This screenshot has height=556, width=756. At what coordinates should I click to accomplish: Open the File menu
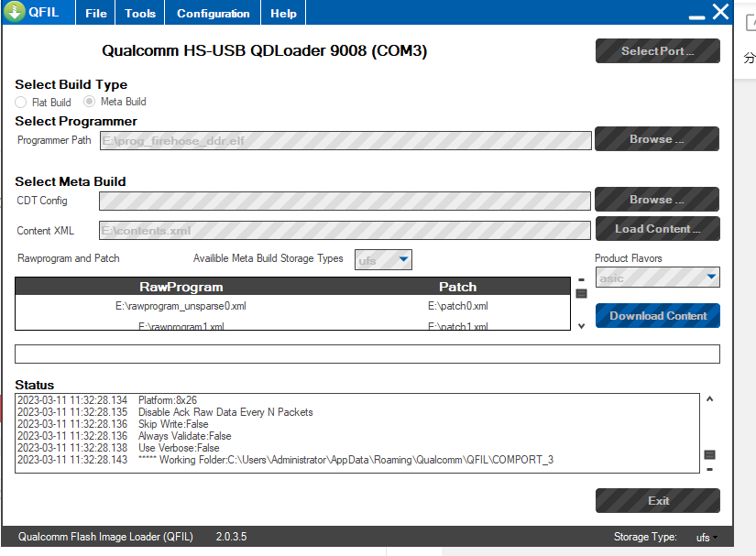tap(96, 14)
